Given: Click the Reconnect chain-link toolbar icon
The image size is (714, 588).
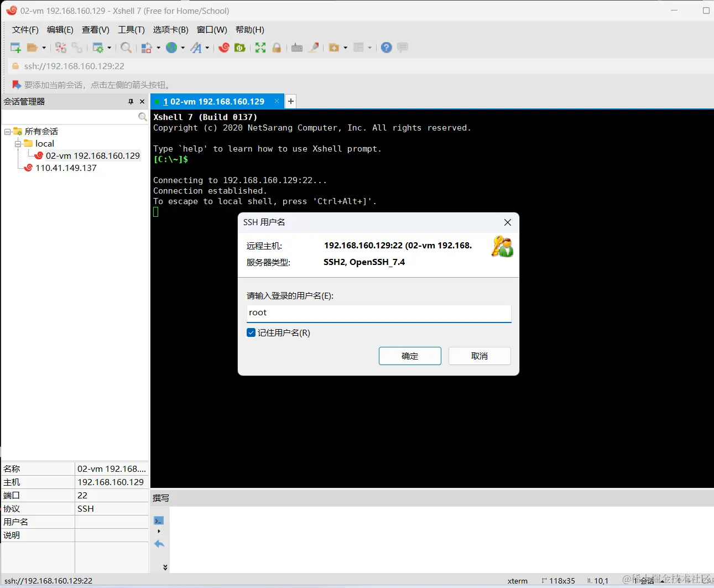Looking at the screenshot, I should 77,48.
